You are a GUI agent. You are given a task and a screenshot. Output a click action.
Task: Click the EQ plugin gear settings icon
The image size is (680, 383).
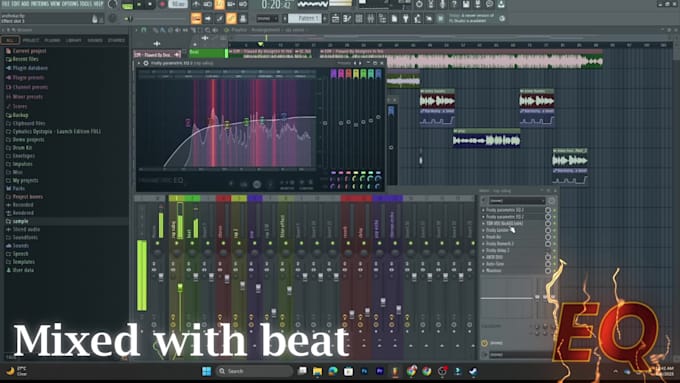tap(146, 63)
